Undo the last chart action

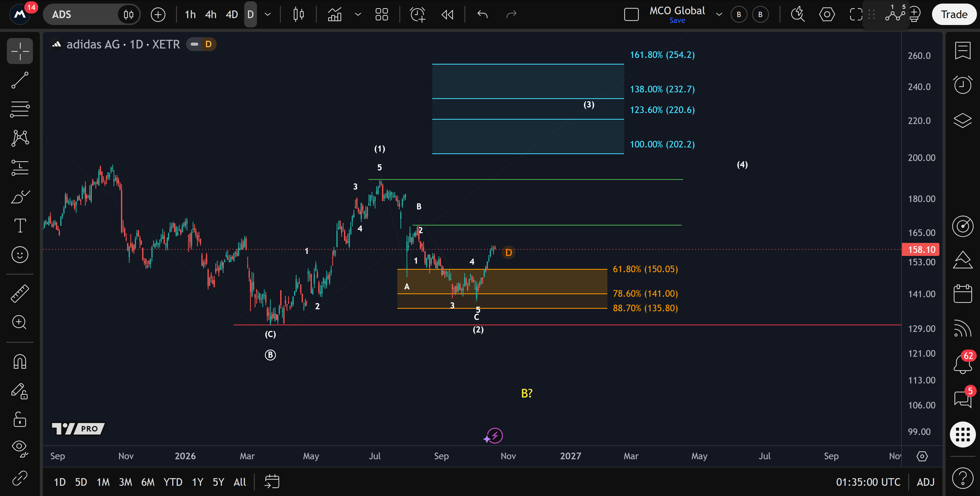coord(482,15)
